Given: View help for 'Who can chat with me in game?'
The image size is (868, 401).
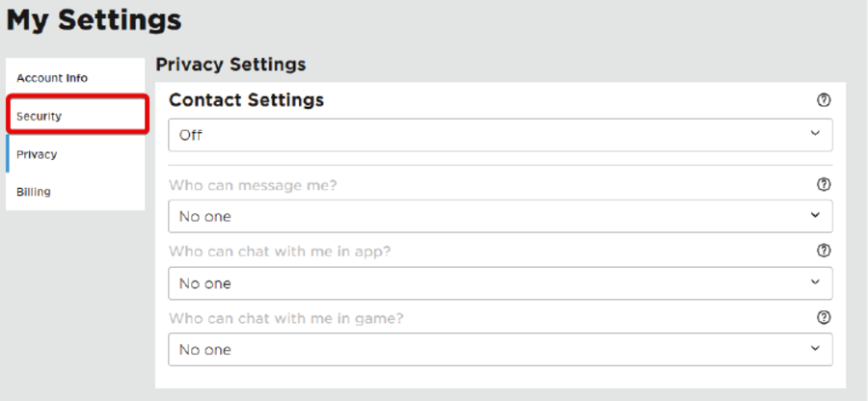Looking at the screenshot, I should point(824,317).
